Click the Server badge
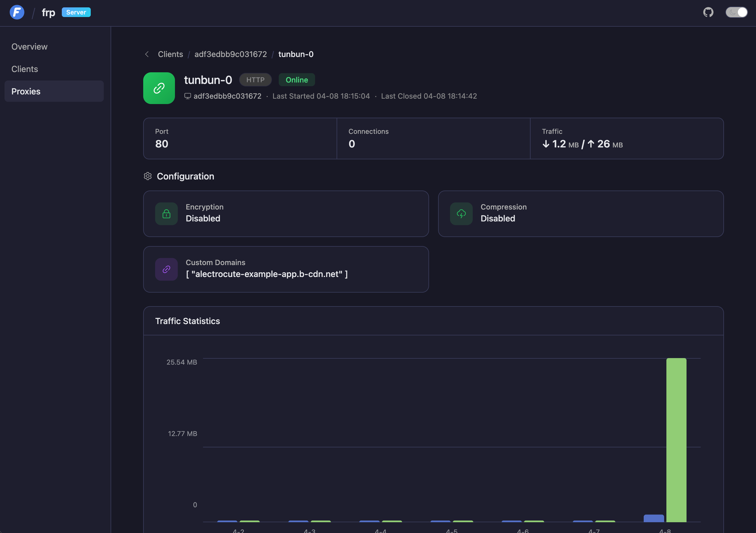Screen dimensions: 756x533 (76, 12)
